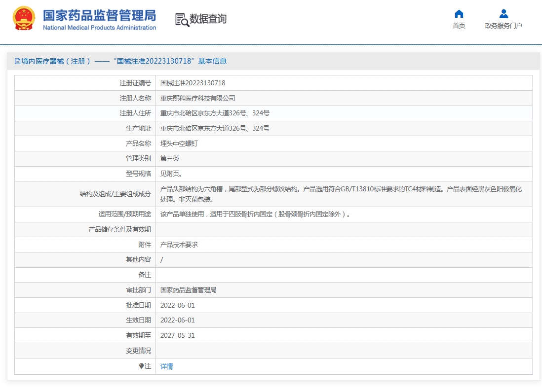542x392 pixels.
Task: Click the 结构及组成/主要组成成分 label
Action: 116,194
